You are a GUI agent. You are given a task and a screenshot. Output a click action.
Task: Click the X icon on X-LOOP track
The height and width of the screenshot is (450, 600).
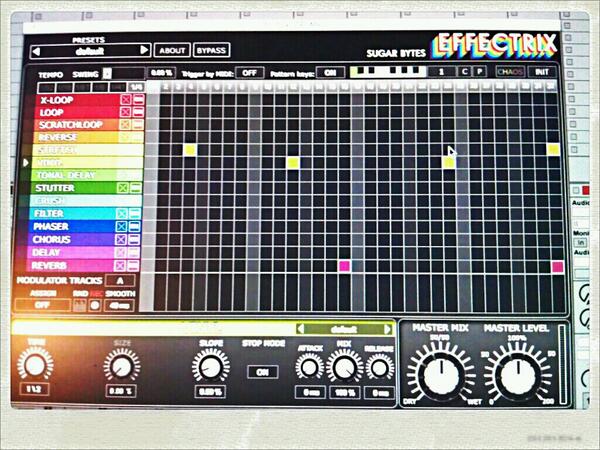click(126, 100)
